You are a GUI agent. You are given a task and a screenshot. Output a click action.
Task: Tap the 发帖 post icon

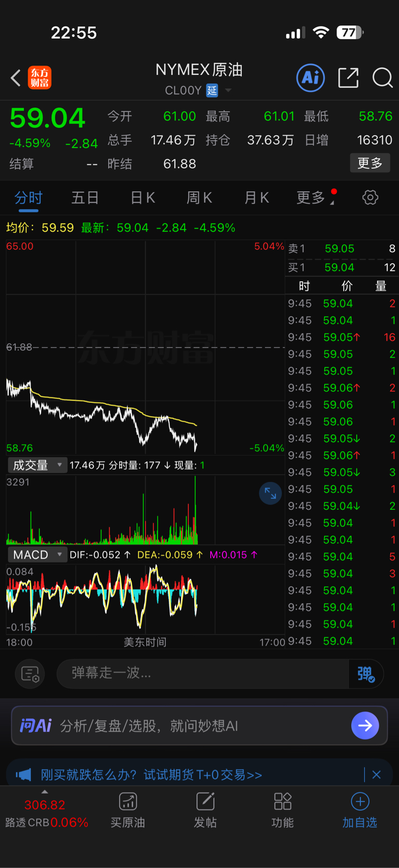point(205,801)
